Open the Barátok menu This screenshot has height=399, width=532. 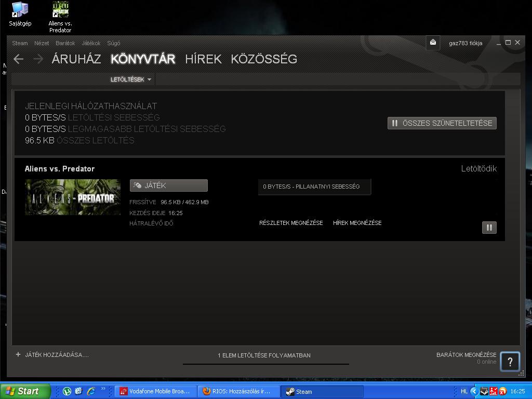[65, 43]
